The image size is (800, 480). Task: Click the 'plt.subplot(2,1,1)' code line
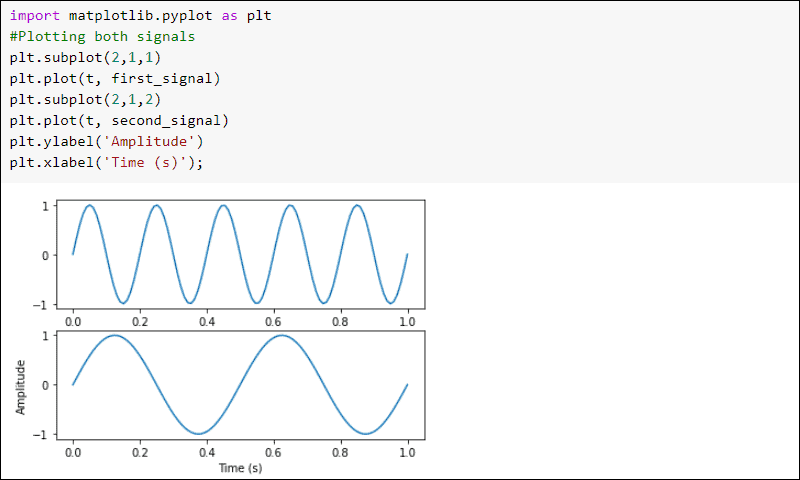click(x=85, y=58)
